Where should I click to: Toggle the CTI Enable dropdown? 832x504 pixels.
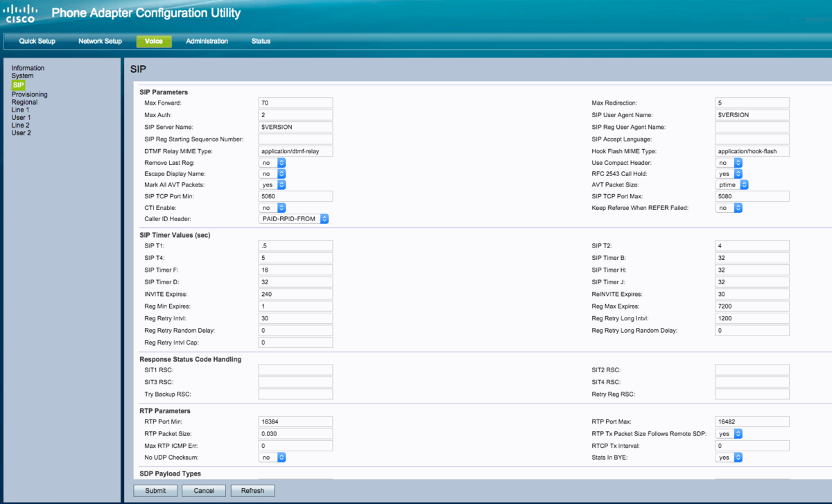coord(272,208)
